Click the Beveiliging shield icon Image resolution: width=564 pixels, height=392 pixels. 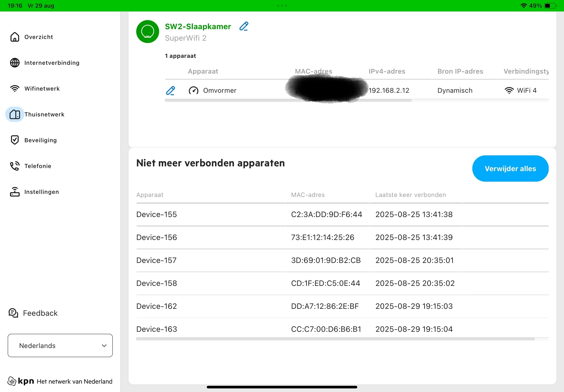point(15,140)
